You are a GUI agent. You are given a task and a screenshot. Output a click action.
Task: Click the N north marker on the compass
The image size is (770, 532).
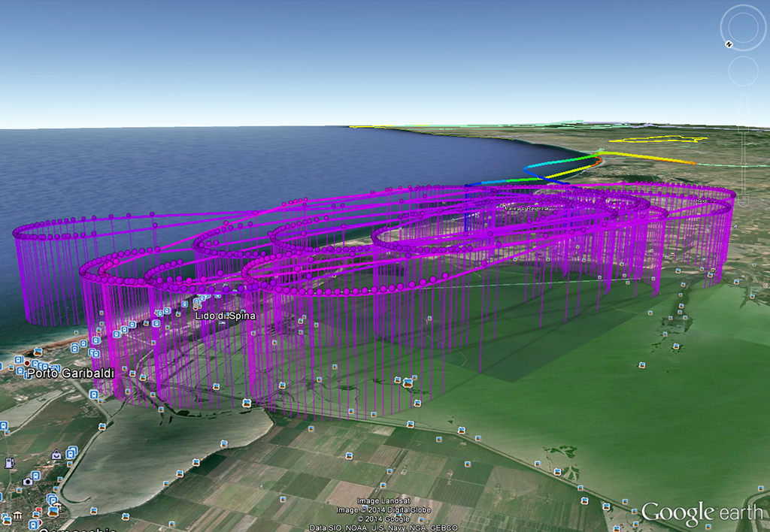pyautogui.click(x=728, y=44)
